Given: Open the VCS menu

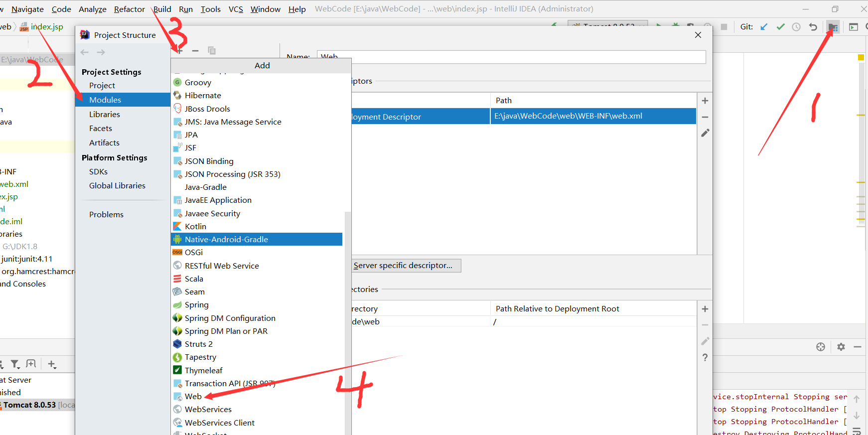Looking at the screenshot, I should (x=236, y=9).
